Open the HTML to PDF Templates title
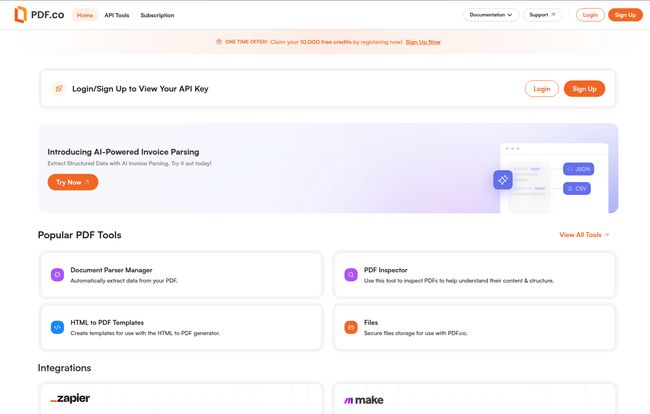 (x=107, y=322)
